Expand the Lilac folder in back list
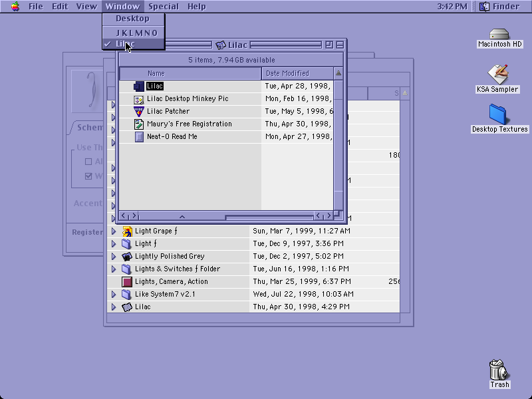The width and height of the screenshot is (532, 399). coord(114,307)
